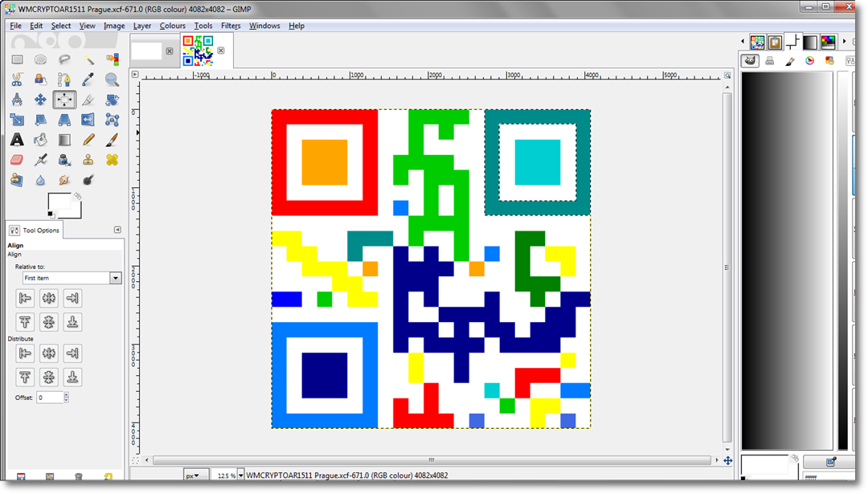The width and height of the screenshot is (868, 494).
Task: Open the Tool Options tab configuration menu
Action: (117, 230)
